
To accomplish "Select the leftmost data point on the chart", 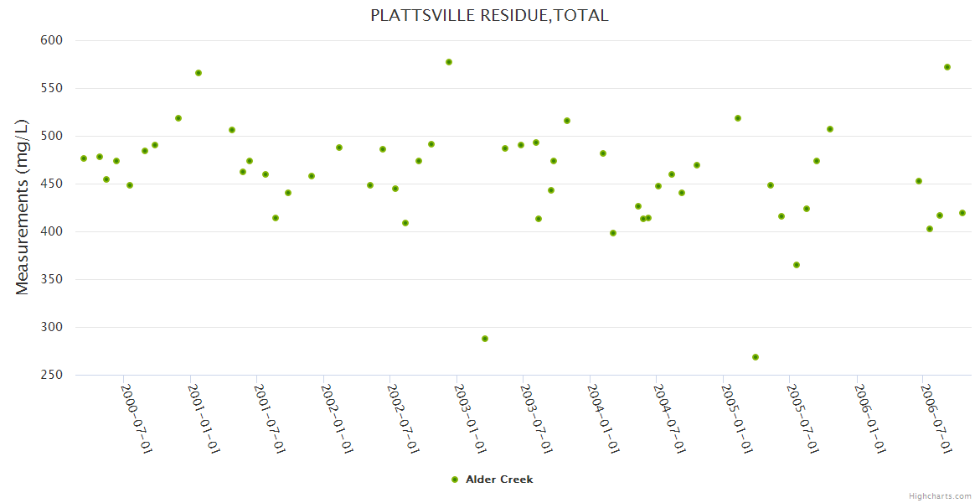I will pos(84,158).
